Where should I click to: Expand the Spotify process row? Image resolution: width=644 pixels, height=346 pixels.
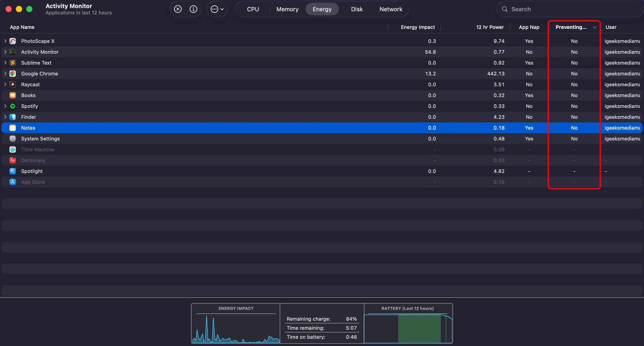5,106
